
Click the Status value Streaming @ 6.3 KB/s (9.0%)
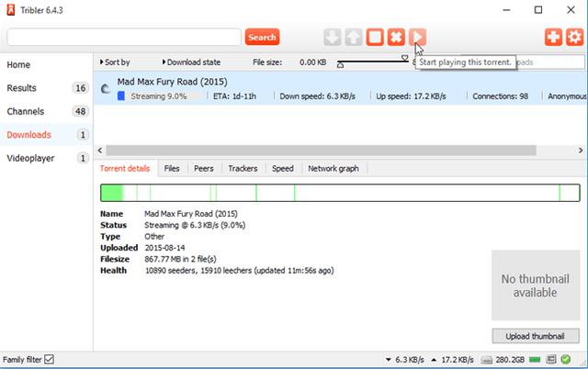tap(195, 225)
